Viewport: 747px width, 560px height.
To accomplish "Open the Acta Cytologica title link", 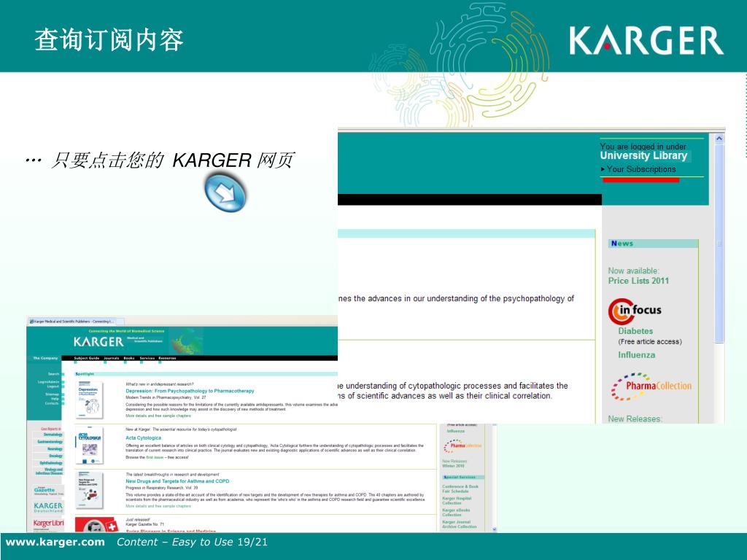I will 144,437.
